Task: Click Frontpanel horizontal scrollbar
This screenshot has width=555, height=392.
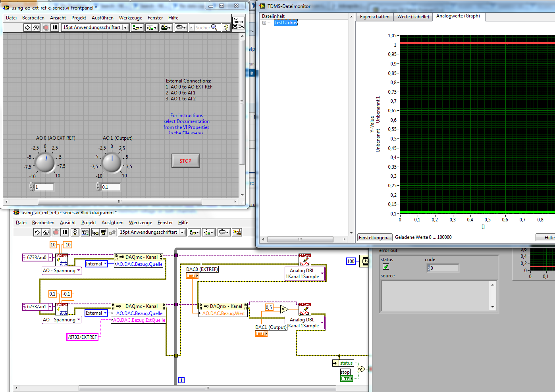Action: (120, 202)
